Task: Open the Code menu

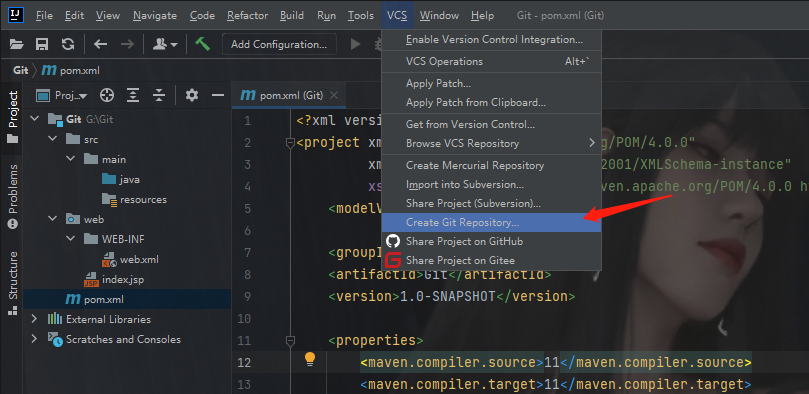Action: [x=202, y=15]
